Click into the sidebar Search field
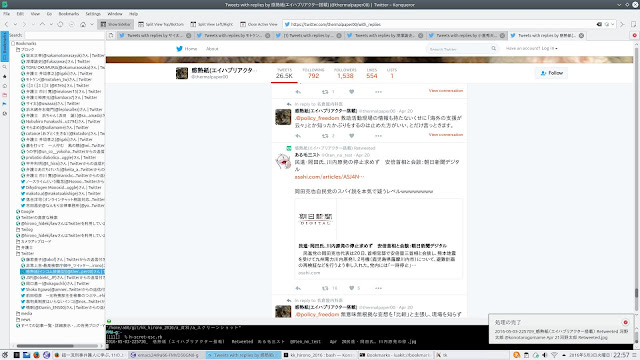The width and height of the screenshot is (640, 360). pos(64,36)
